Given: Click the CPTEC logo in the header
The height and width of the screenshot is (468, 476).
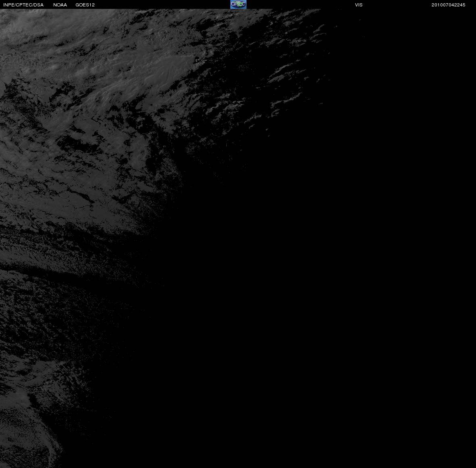Looking at the screenshot, I should (x=238, y=4).
